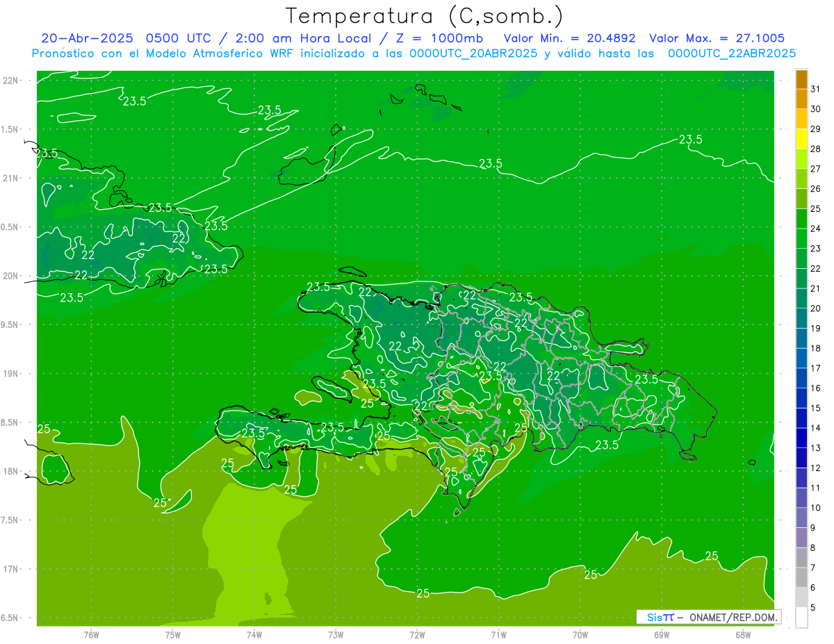This screenshot has width=834, height=644.
Task: Click the color bar label "24"
Action: pyautogui.click(x=816, y=229)
